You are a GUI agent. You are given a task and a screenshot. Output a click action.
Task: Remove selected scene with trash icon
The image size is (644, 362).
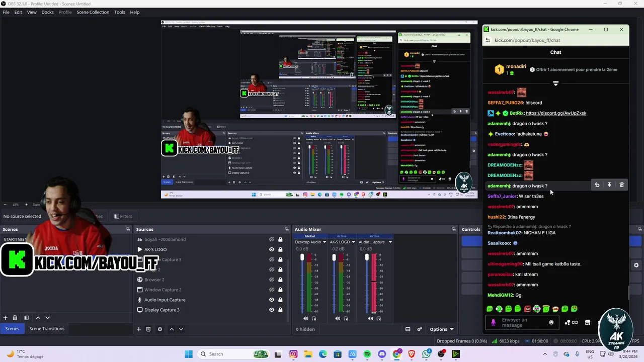(15, 318)
